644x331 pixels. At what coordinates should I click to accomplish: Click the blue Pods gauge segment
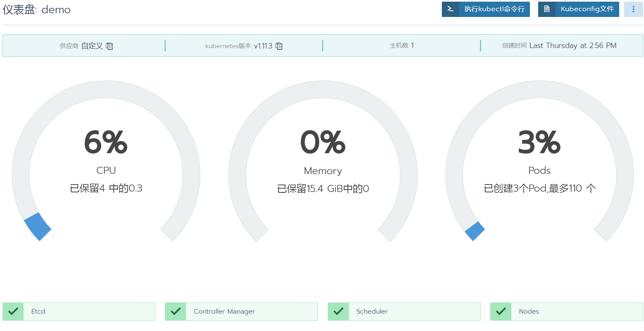point(475,231)
